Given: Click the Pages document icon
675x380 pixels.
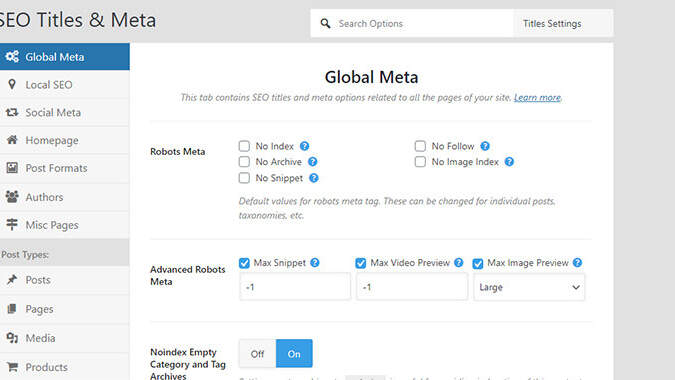Looking at the screenshot, I should [12, 309].
